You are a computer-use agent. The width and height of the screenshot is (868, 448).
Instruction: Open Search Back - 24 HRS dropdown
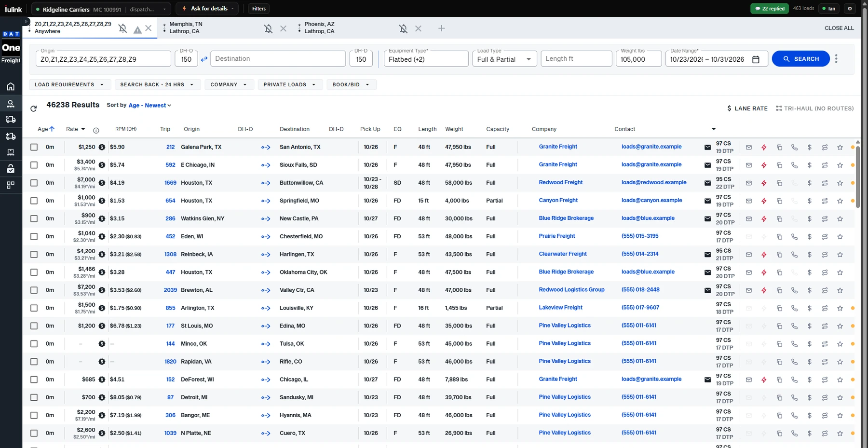pos(157,84)
